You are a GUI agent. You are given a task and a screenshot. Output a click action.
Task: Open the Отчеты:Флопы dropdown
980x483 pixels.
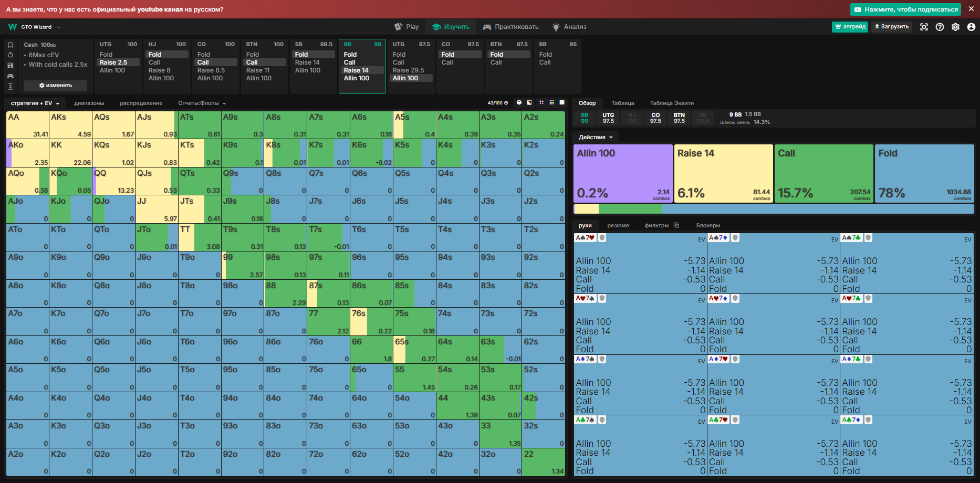click(x=202, y=103)
